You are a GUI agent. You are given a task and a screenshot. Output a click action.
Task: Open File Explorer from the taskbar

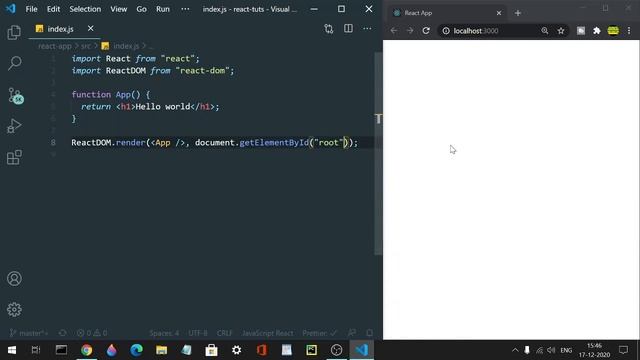[x=162, y=350]
